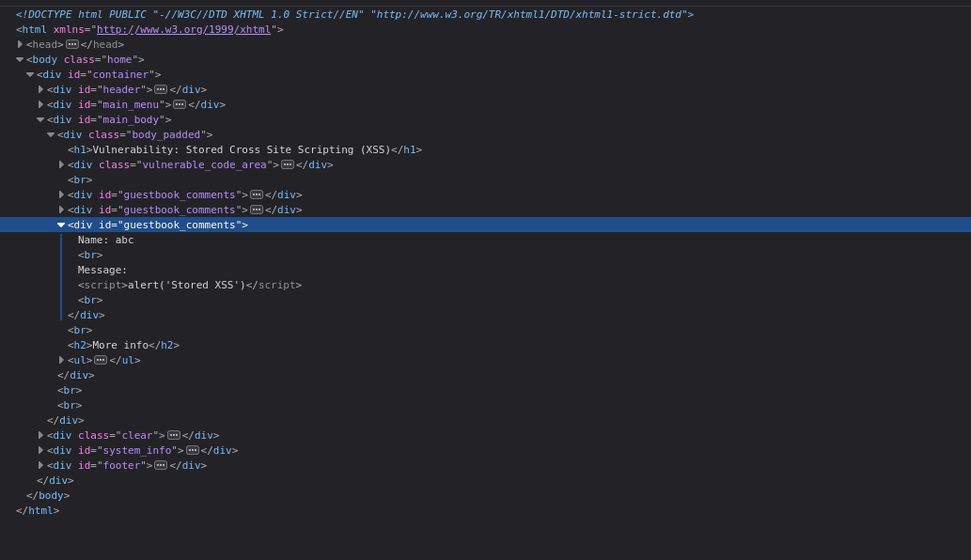
Task: Click the div id="system_info" tag text
Action: [116, 450]
